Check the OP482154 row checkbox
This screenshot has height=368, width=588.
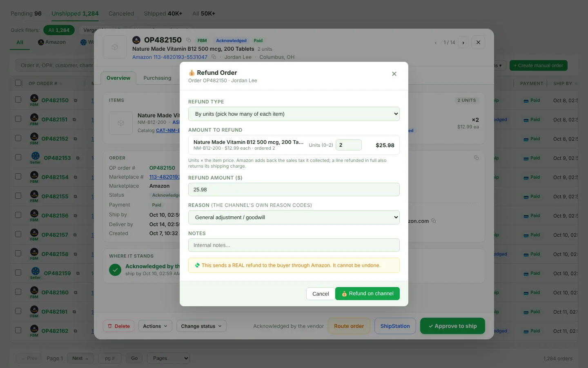pos(18,177)
